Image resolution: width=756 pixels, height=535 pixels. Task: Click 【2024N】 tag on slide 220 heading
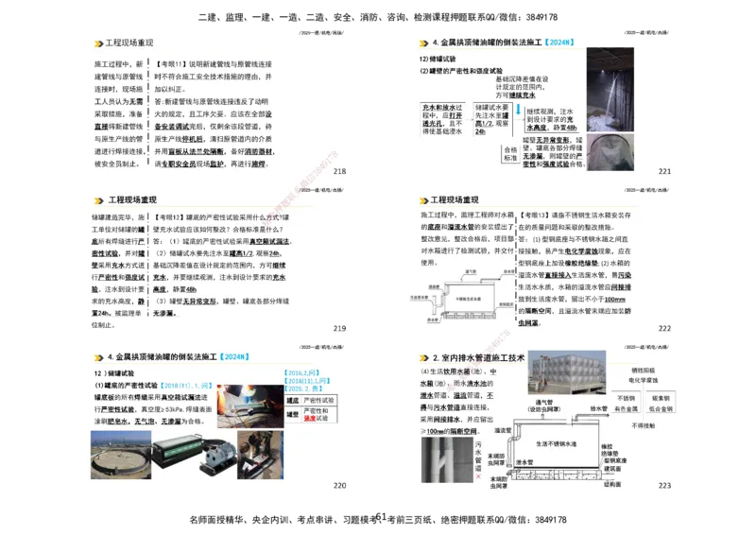coord(234,357)
